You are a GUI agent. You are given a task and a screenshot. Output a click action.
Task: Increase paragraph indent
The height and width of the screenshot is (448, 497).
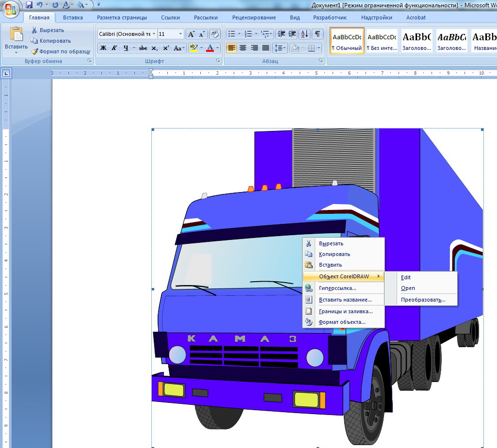[x=292, y=34]
